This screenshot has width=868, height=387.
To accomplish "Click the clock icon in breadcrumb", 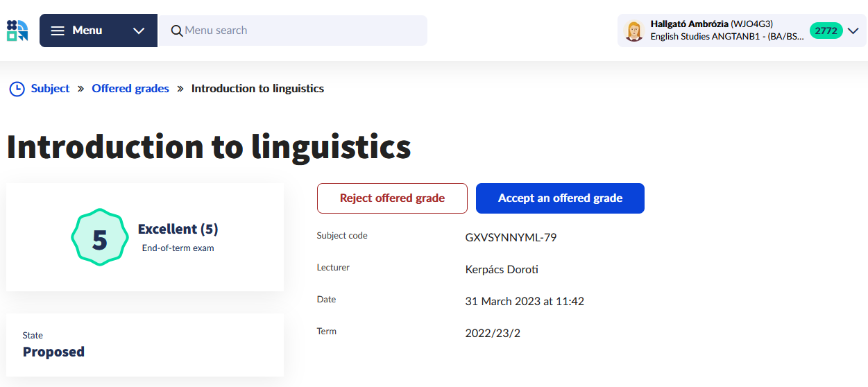I will (x=17, y=89).
